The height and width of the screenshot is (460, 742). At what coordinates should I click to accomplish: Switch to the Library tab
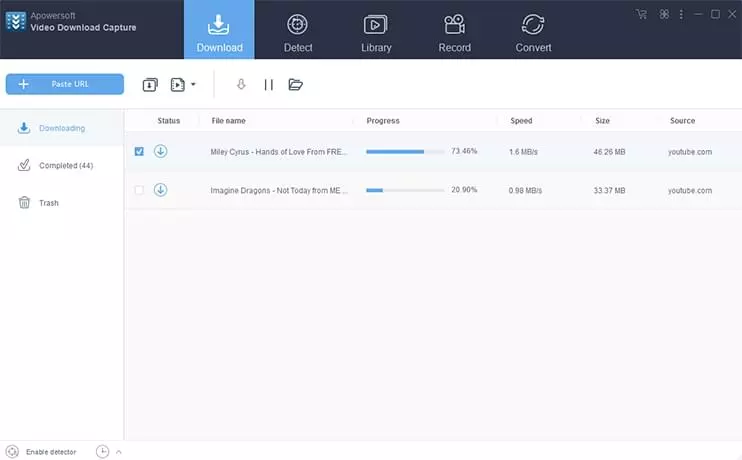[376, 30]
